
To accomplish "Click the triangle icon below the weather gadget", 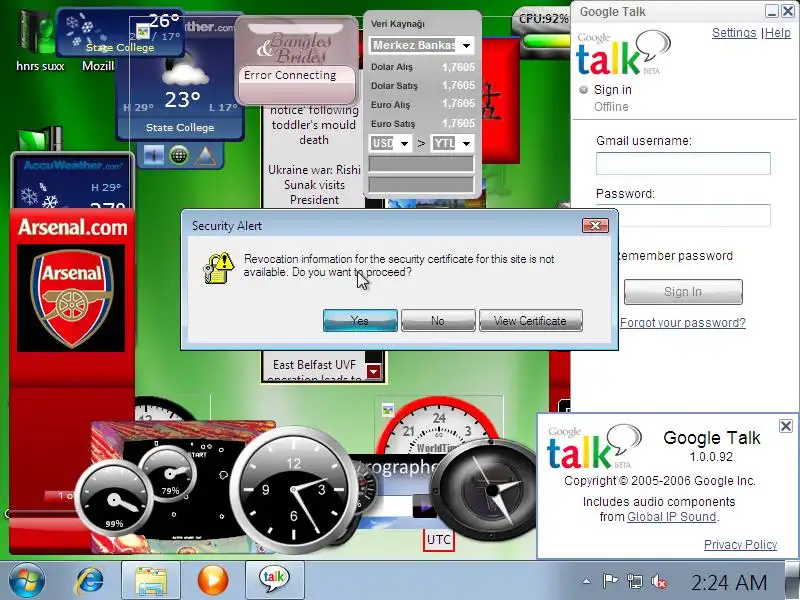I will [x=205, y=155].
